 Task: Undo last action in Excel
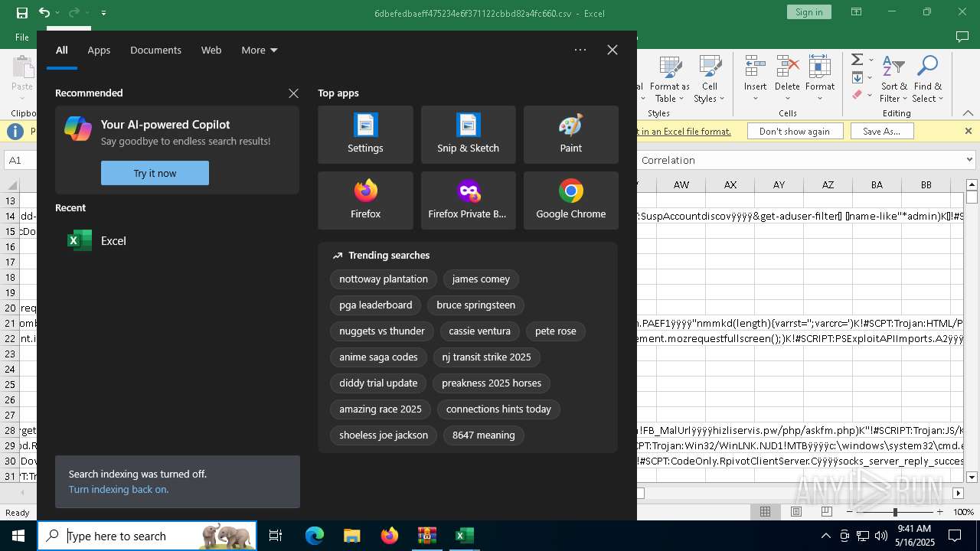44,12
